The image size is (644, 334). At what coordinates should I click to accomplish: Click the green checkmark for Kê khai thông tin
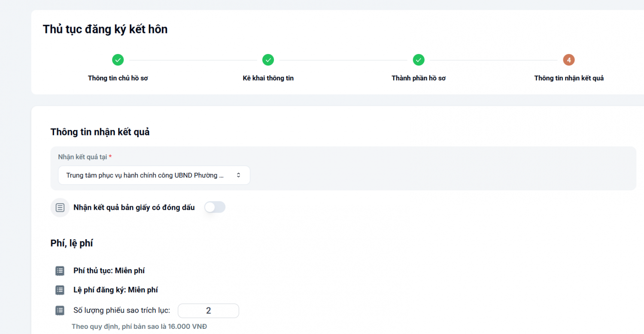(268, 60)
